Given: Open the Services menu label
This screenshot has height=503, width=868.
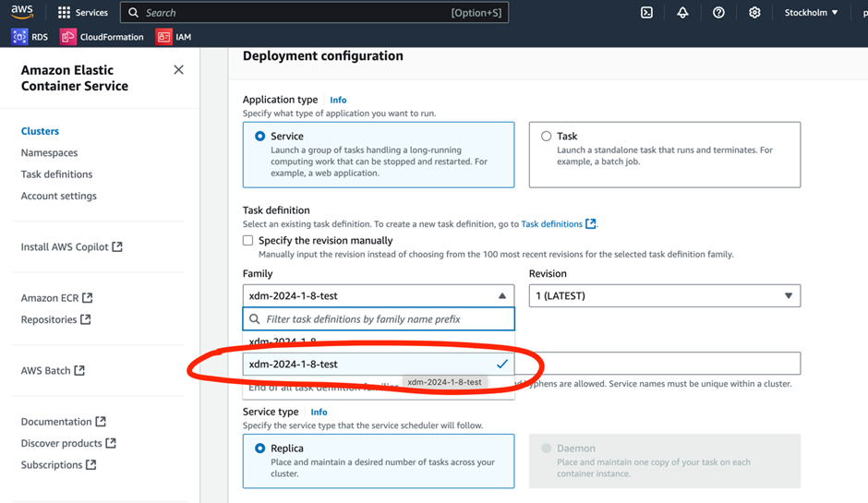Looking at the screenshot, I should pyautogui.click(x=91, y=12).
